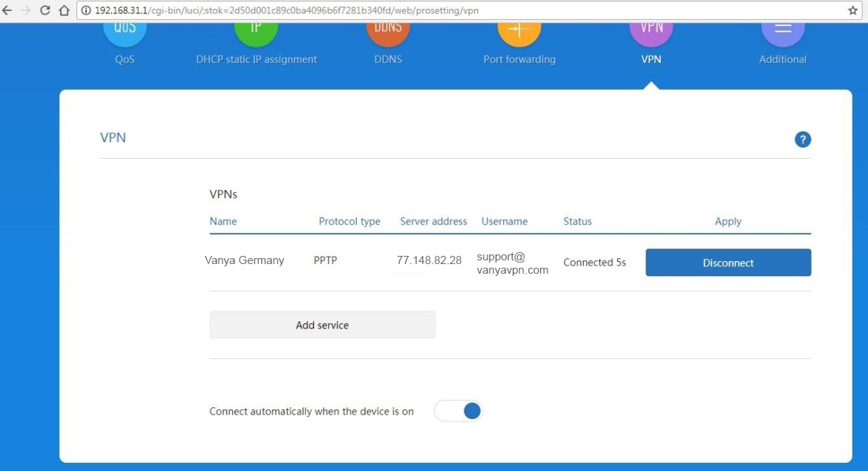Go to the browser home page
The width and height of the screenshot is (868, 471).
(x=65, y=10)
